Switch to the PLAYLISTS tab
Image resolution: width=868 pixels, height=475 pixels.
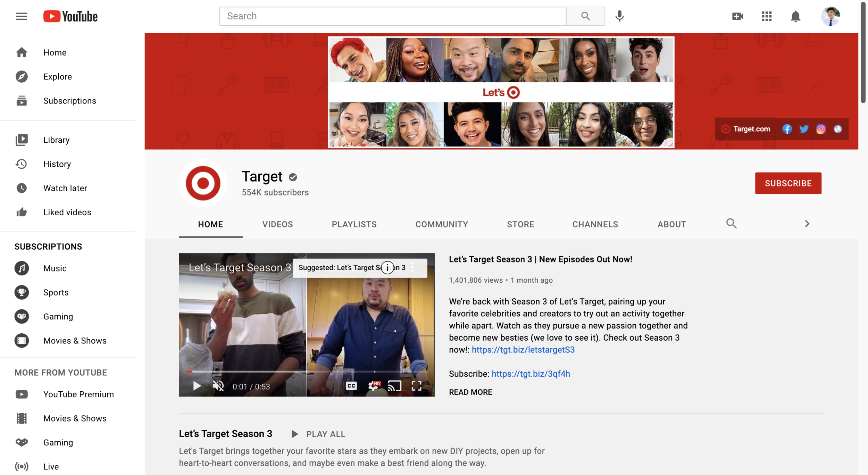[x=354, y=224]
